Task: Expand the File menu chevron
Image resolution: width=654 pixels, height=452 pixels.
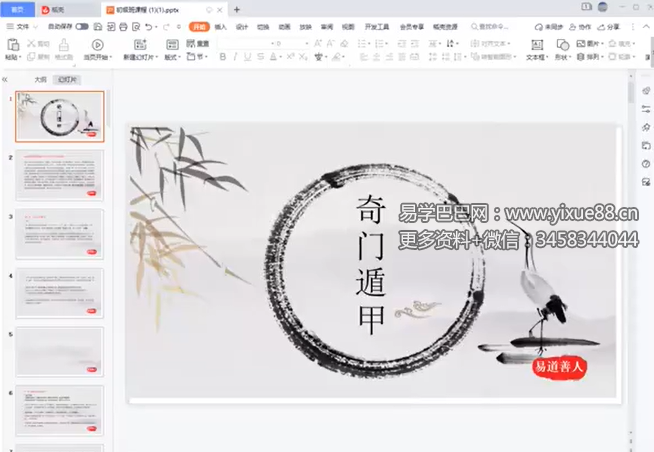Action: [35, 27]
